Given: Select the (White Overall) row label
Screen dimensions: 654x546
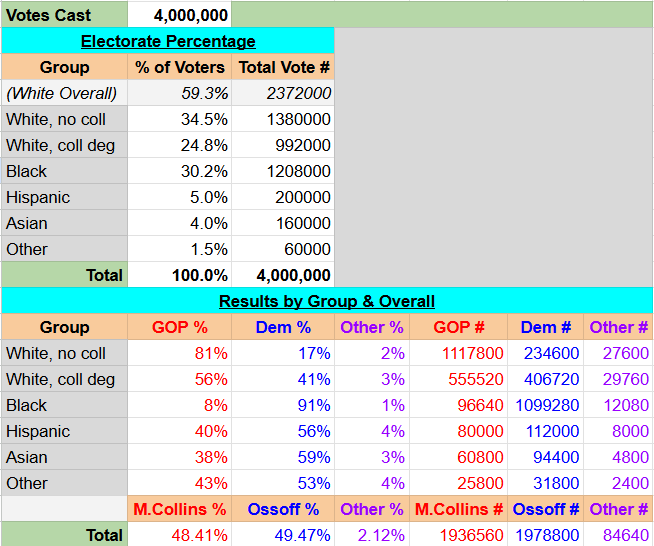Looking at the screenshot, I should (x=64, y=93).
